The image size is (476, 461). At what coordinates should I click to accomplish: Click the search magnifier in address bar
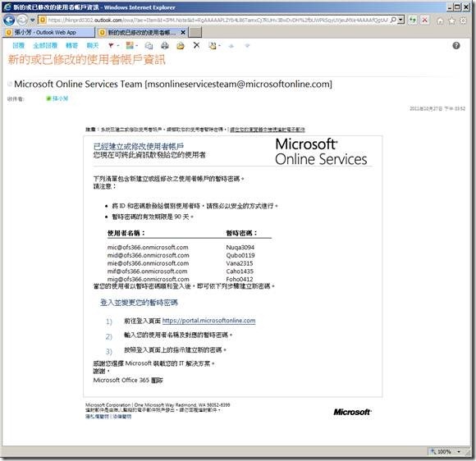tap(393, 20)
